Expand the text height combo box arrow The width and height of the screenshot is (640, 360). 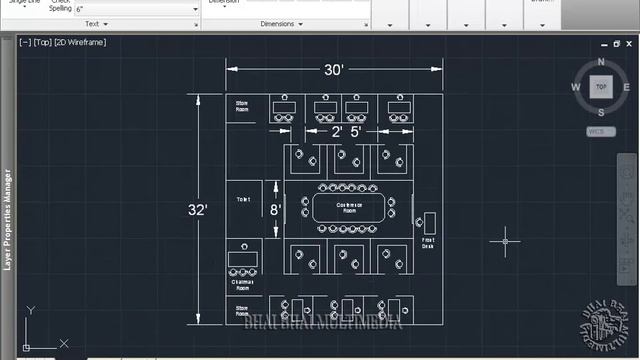pos(195,9)
